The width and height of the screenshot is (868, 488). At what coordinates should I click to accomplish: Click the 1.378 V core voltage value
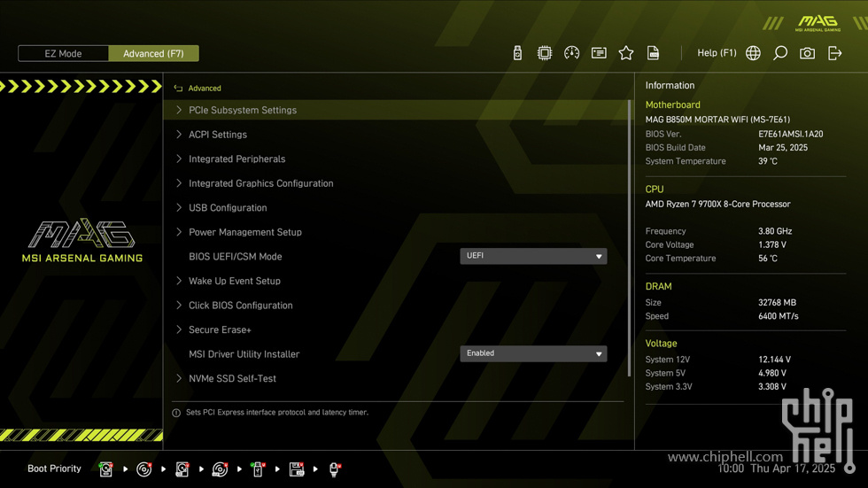pyautogui.click(x=772, y=244)
